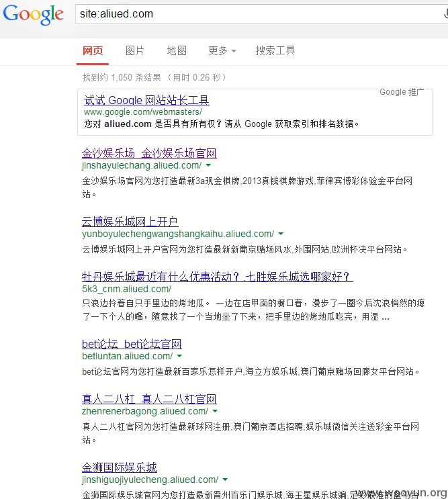Expand arrow next to jinshayulechang.aliued.com
Viewport: 448px width, 499px height.
point(208,165)
